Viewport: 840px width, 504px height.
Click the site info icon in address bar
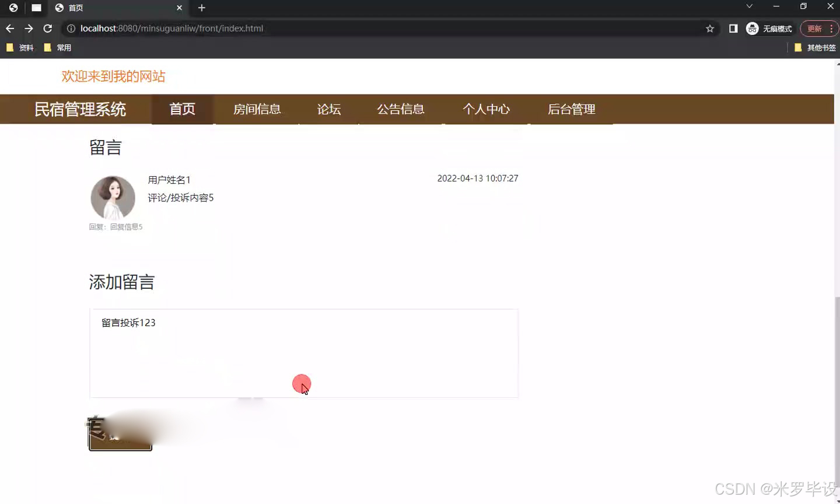tap(70, 28)
